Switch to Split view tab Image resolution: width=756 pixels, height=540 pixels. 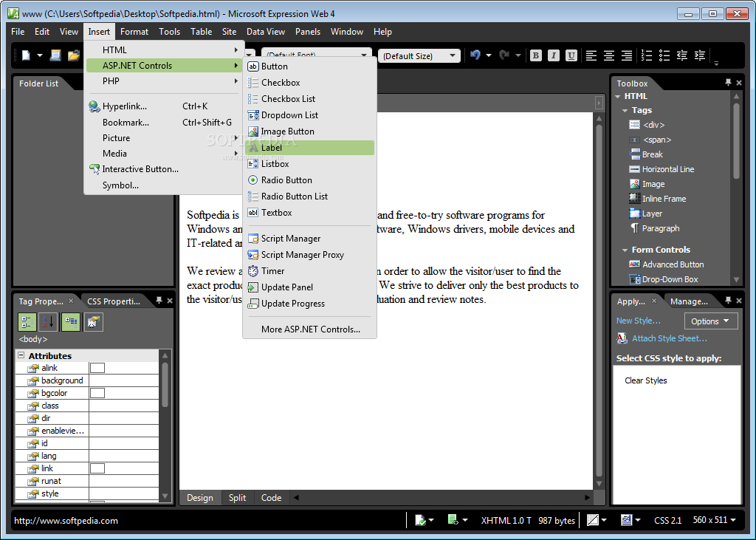237,498
